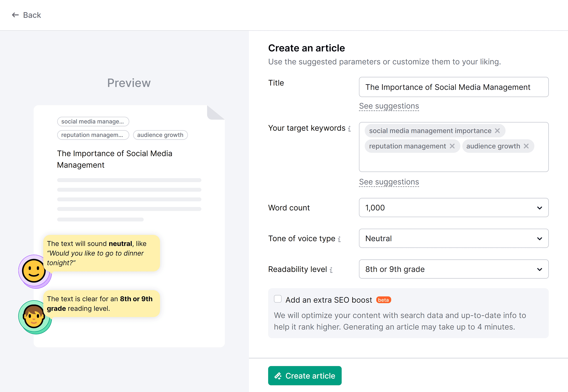Screen dimensions: 568x392
Task: Click the orange beta badge
Action: tap(383, 300)
